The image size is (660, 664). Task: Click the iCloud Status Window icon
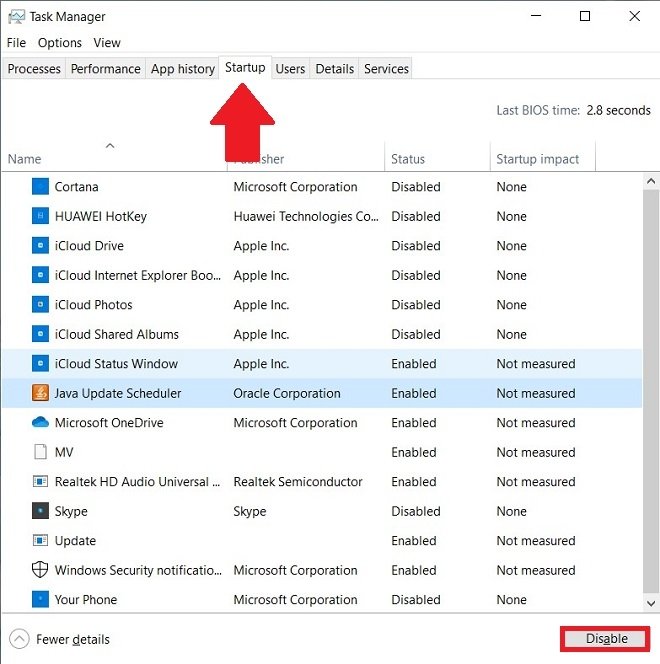(40, 363)
